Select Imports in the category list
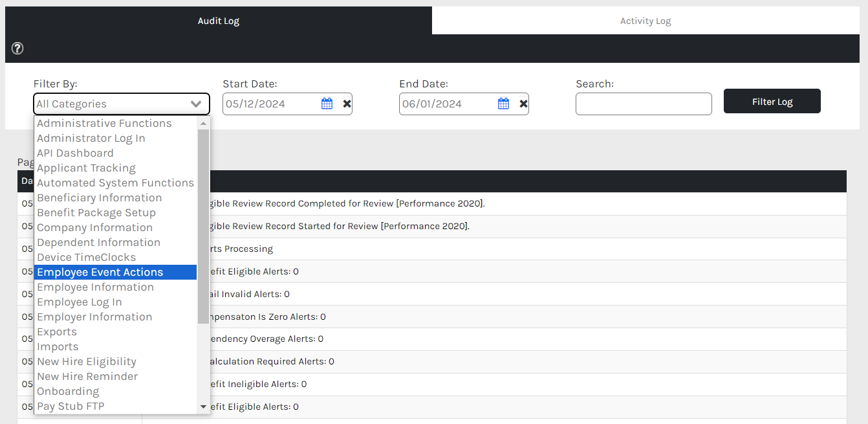 point(116,346)
